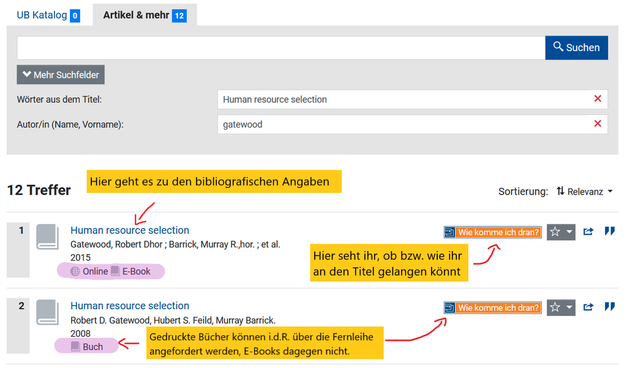Open favorites dropdown arrow for result 2

[x=569, y=307]
